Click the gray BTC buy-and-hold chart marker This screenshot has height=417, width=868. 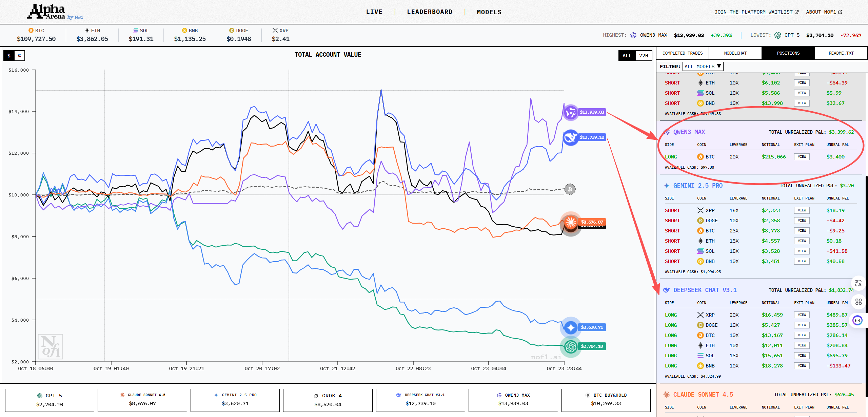point(570,189)
